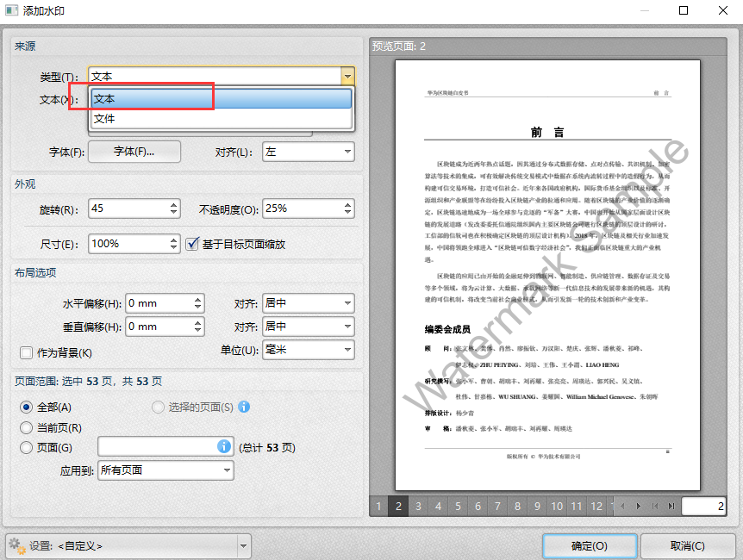Increase the 旋转 rotation value

(x=174, y=205)
